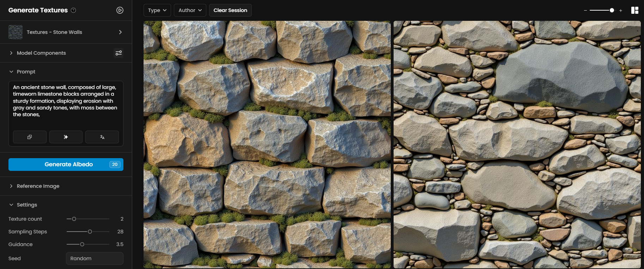Open the Author filter dropdown
The width and height of the screenshot is (644, 269).
point(190,10)
